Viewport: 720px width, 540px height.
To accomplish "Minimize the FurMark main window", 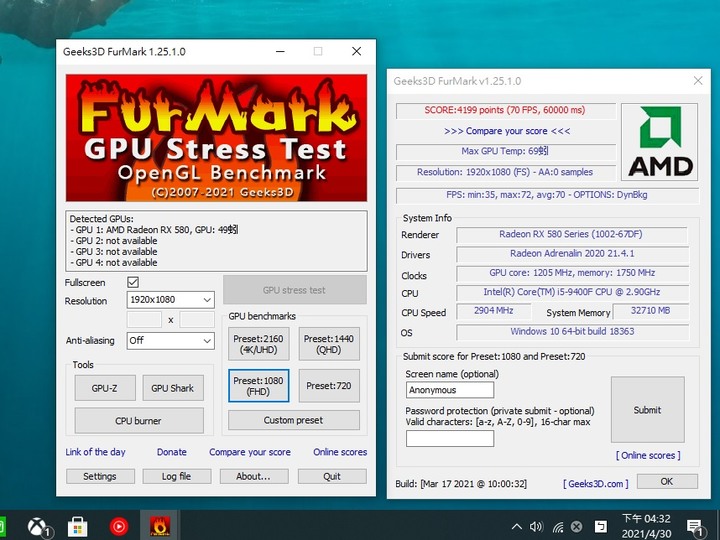I will click(x=280, y=51).
